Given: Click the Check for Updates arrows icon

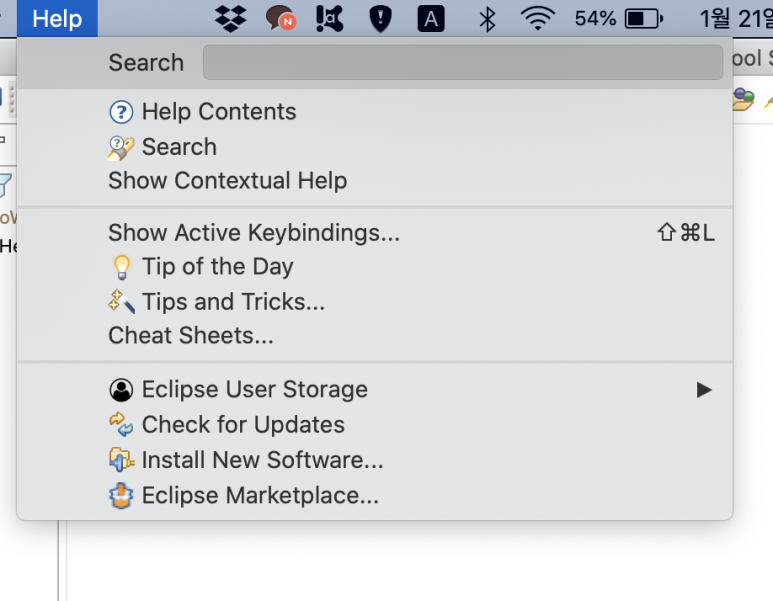Looking at the screenshot, I should 121,424.
